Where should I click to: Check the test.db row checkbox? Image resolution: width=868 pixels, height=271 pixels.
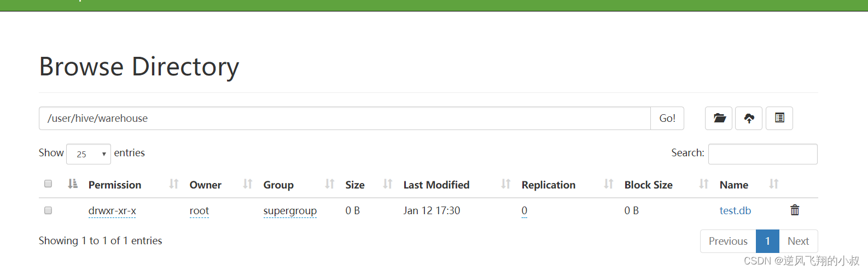coord(48,210)
